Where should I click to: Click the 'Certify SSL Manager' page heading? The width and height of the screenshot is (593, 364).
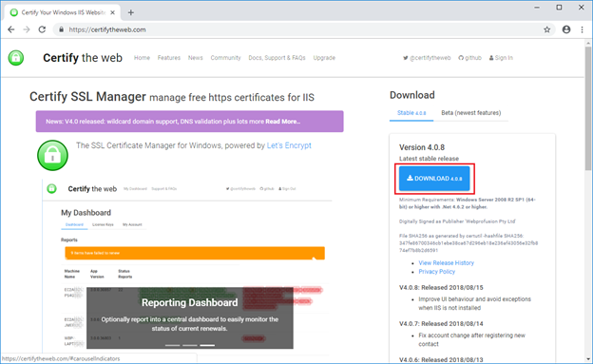click(87, 97)
